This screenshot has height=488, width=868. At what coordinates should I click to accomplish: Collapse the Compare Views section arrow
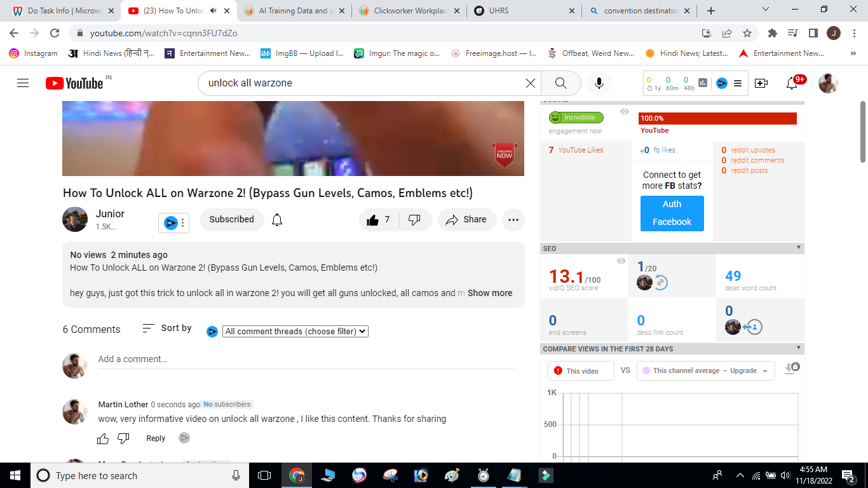(799, 348)
